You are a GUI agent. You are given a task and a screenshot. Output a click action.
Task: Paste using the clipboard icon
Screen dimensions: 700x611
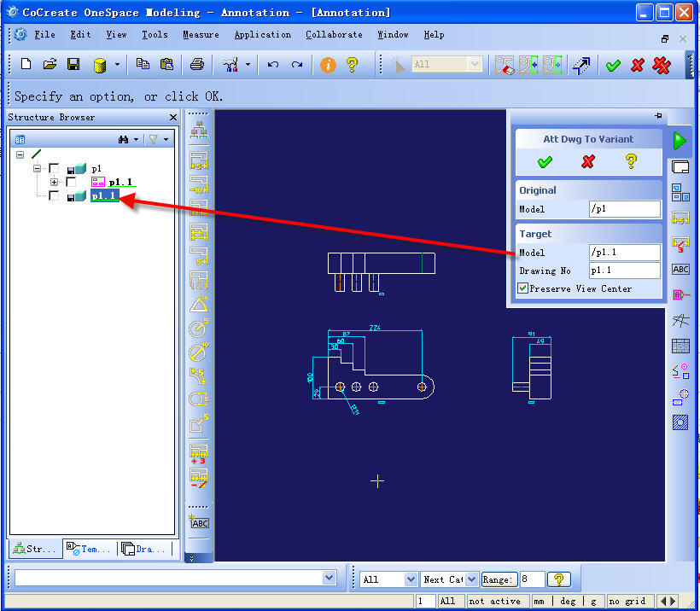(166, 64)
